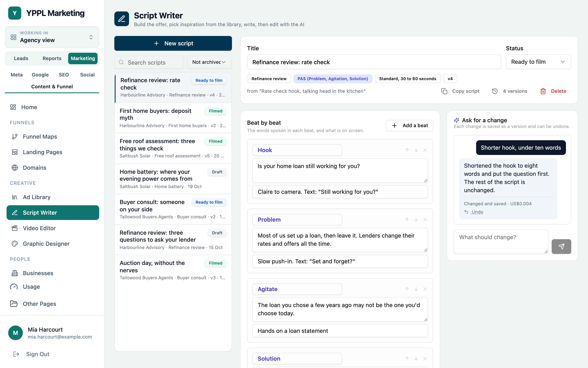Click the Undo link in the AI reply
The image size is (588, 368).
pos(474,212)
